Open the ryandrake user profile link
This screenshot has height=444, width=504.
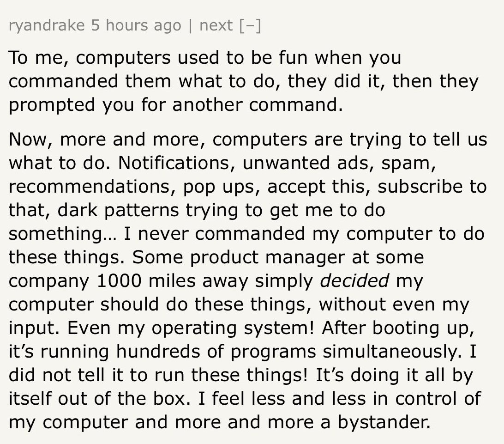click(47, 26)
